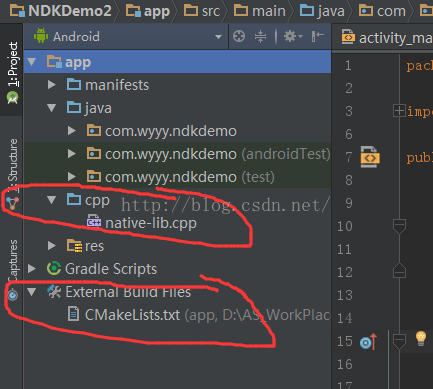Open the 1: Project tool window tab
433x389 pixels.
(12, 71)
